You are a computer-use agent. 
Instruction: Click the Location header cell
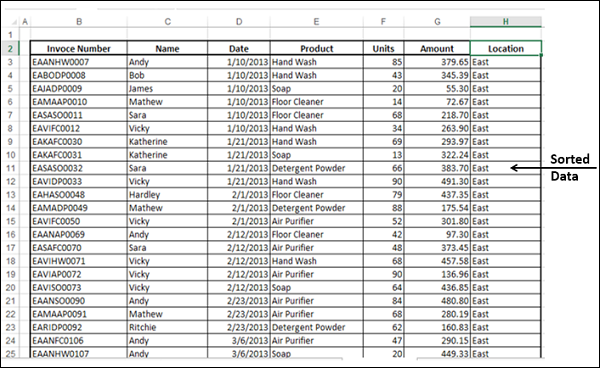pyautogui.click(x=505, y=49)
